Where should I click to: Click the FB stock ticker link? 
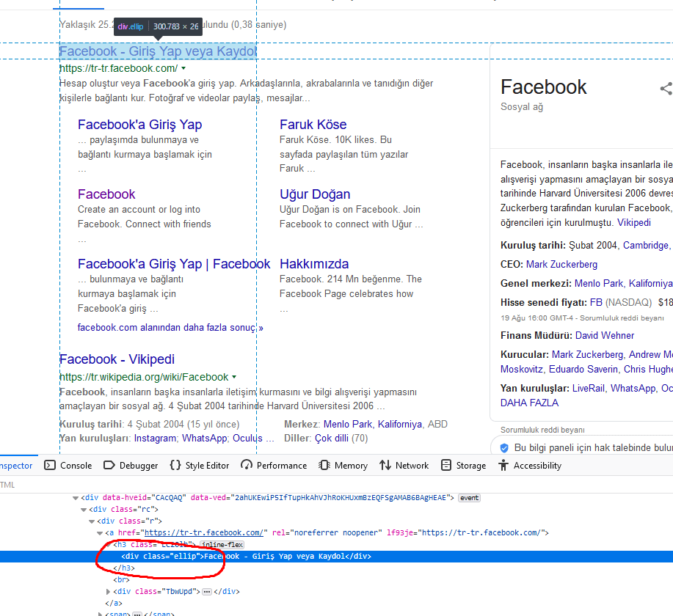[596, 302]
